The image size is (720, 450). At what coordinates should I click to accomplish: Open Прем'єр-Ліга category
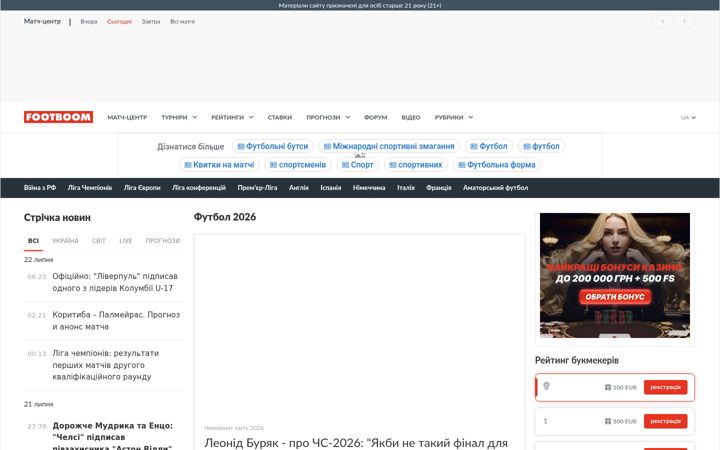click(x=257, y=188)
